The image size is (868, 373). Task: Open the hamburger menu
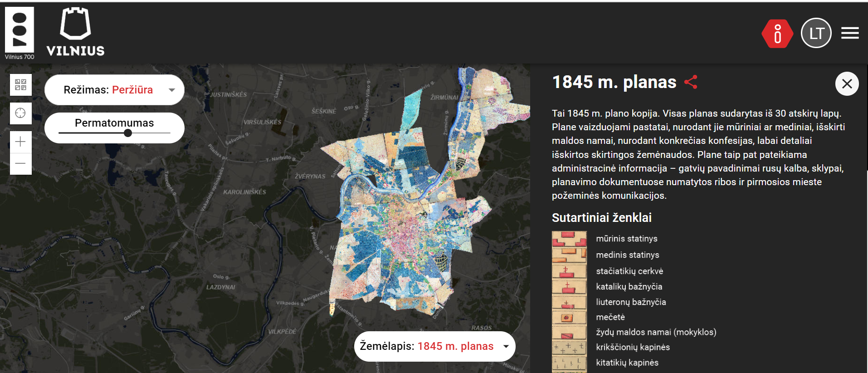pyautogui.click(x=850, y=33)
